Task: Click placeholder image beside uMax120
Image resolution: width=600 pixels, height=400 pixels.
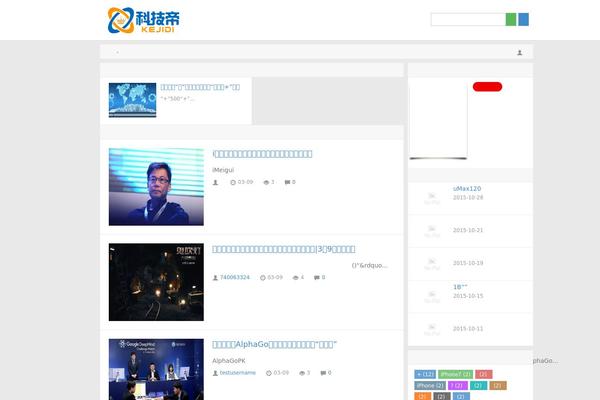Action: click(432, 198)
